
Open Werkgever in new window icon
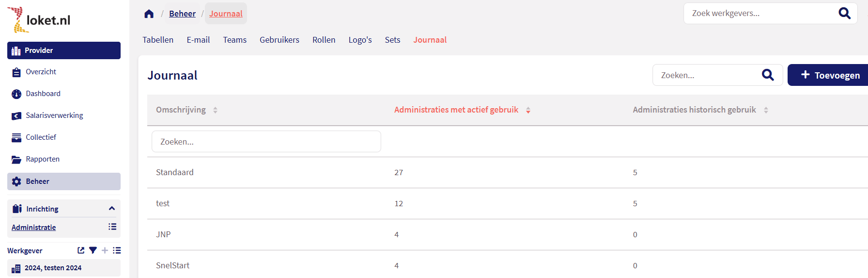click(81, 250)
